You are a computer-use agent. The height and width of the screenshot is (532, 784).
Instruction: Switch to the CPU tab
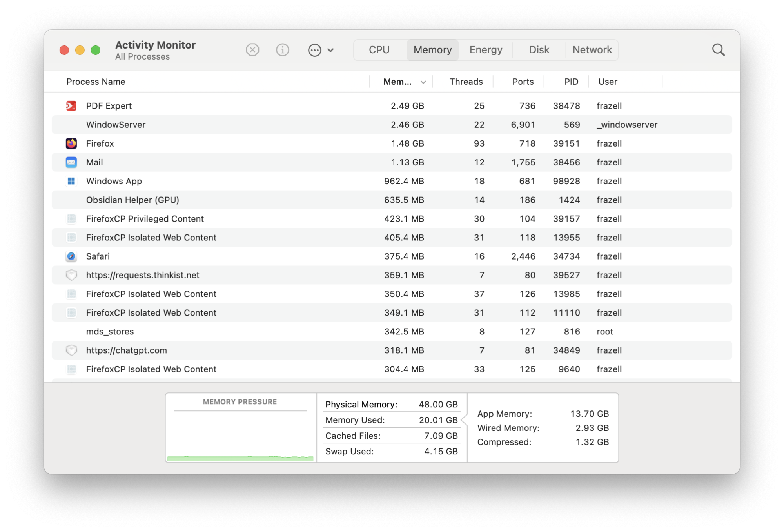379,50
